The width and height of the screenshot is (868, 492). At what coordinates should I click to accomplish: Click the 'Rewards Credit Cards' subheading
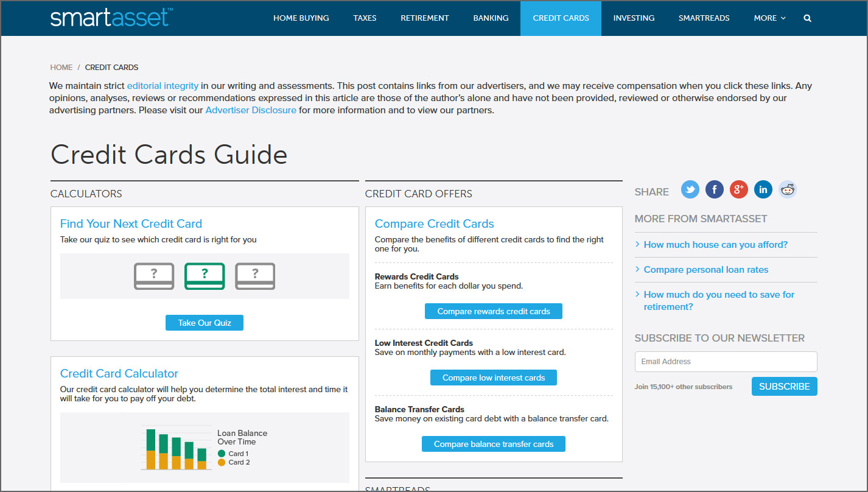(x=417, y=276)
